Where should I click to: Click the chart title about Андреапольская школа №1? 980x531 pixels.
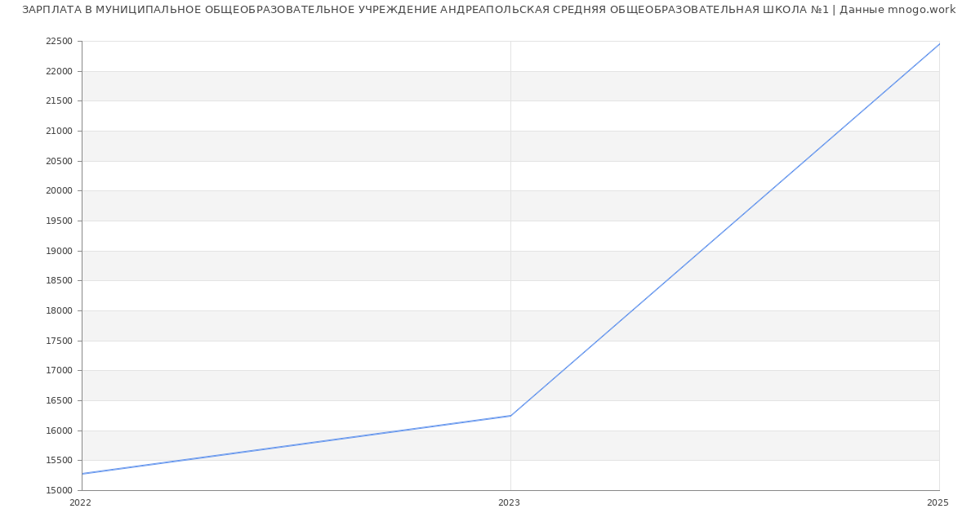488,10
